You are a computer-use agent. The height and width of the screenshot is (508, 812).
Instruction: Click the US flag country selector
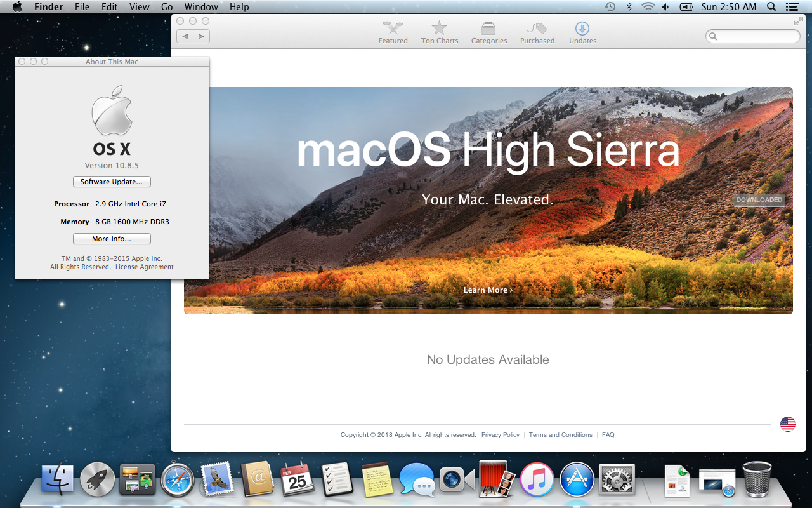point(788,424)
